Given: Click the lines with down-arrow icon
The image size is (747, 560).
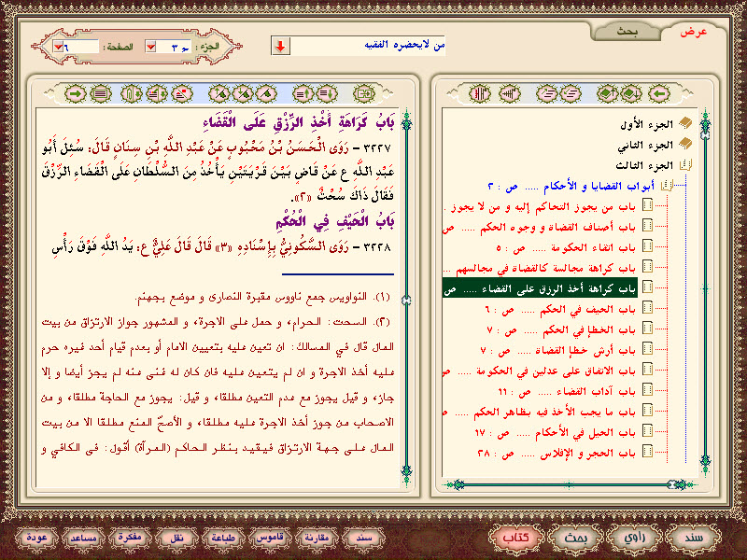Looking at the screenshot, I should (327, 94).
